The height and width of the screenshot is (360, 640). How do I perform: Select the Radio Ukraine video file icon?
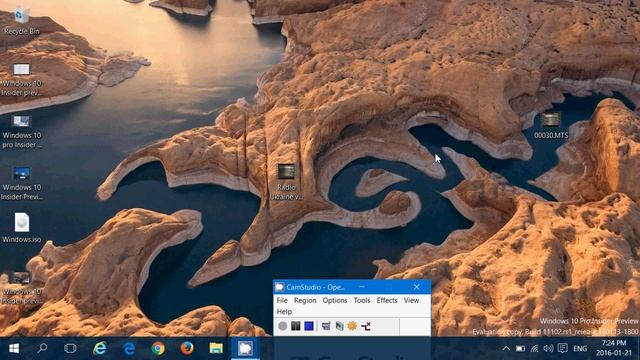click(x=286, y=181)
